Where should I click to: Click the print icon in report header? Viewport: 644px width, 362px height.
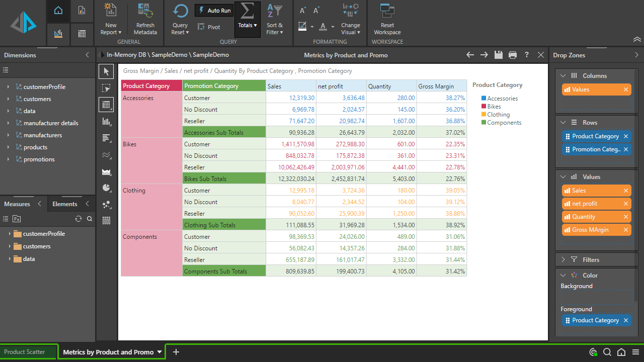click(x=512, y=55)
